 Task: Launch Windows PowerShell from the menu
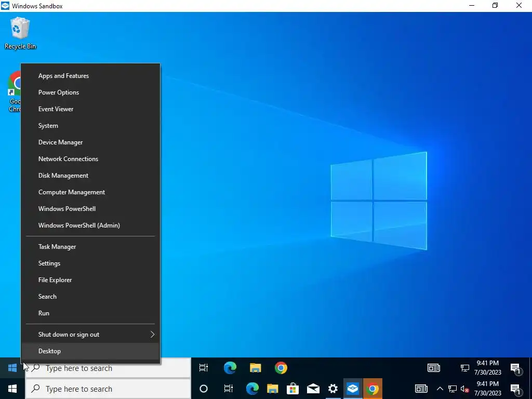tap(90, 209)
